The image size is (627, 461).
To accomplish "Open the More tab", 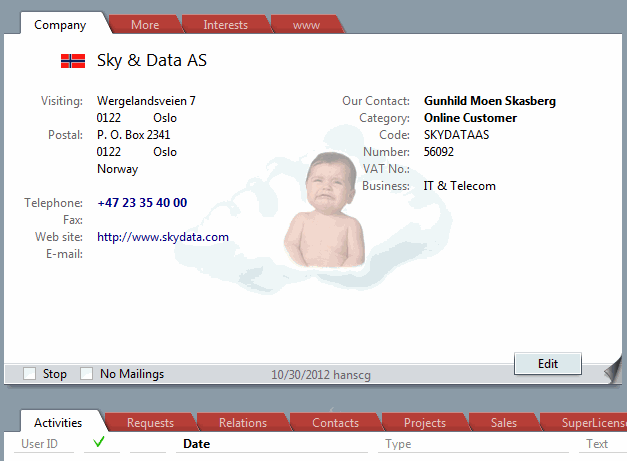I will pos(145,25).
